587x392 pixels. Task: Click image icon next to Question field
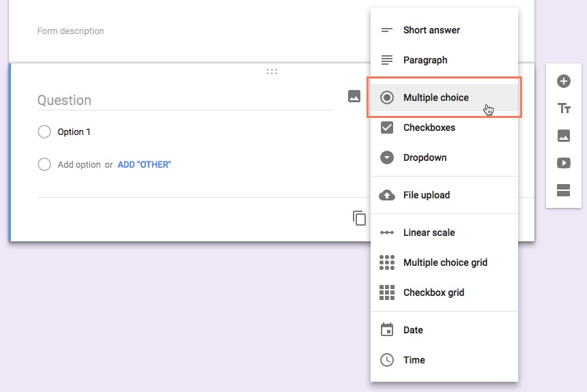pyautogui.click(x=354, y=96)
